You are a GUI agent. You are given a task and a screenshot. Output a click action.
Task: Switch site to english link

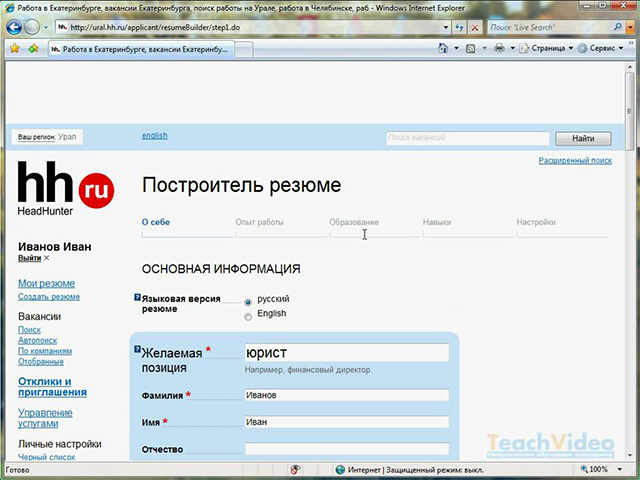pos(154,136)
